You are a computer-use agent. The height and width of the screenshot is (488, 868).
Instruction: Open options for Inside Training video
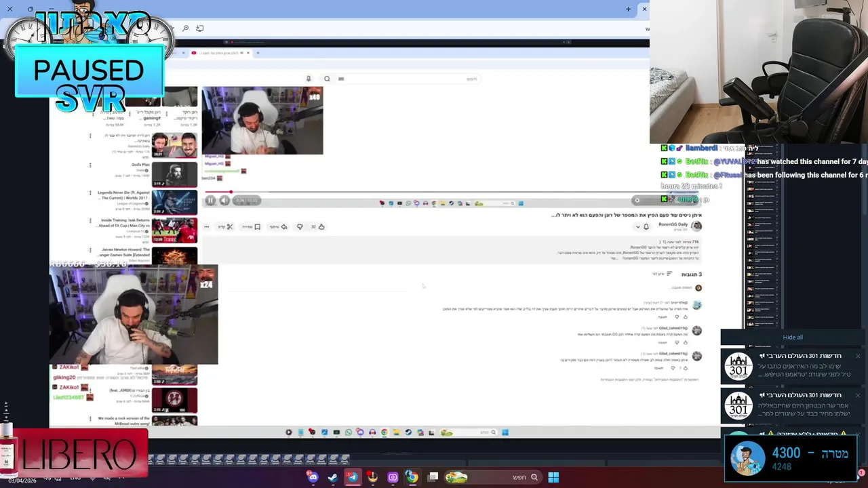point(90,221)
